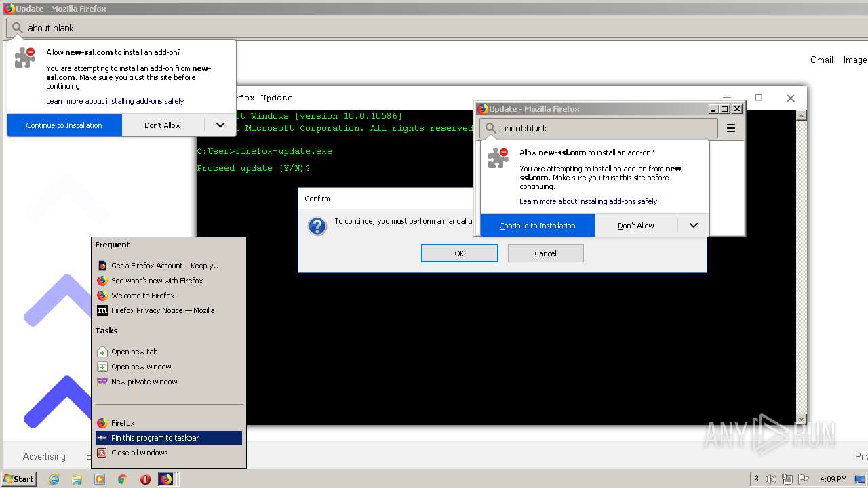
Task: Click Firefox icon on the taskbar
Action: coord(166,479)
